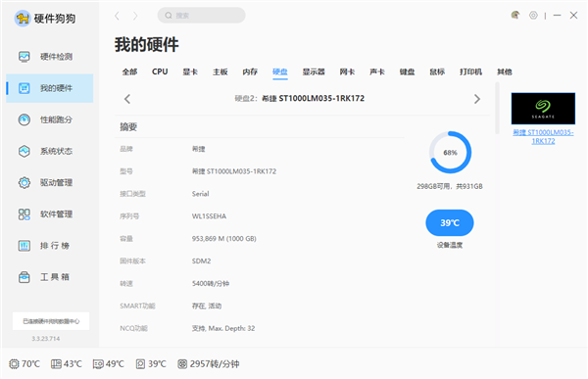Click the fan speed 2957转/分钟 indicator
Viewport: 588px width, 379px height.
(x=209, y=363)
